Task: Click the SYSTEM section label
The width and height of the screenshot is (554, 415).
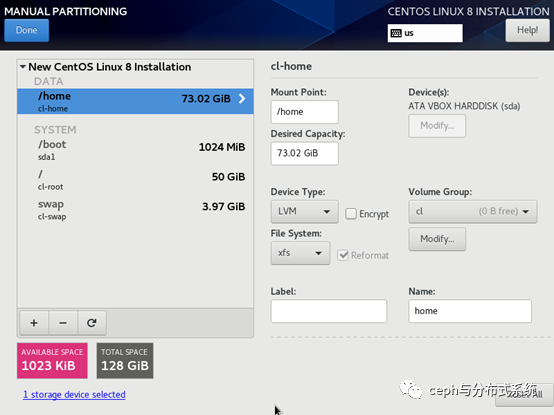Action: [55, 130]
